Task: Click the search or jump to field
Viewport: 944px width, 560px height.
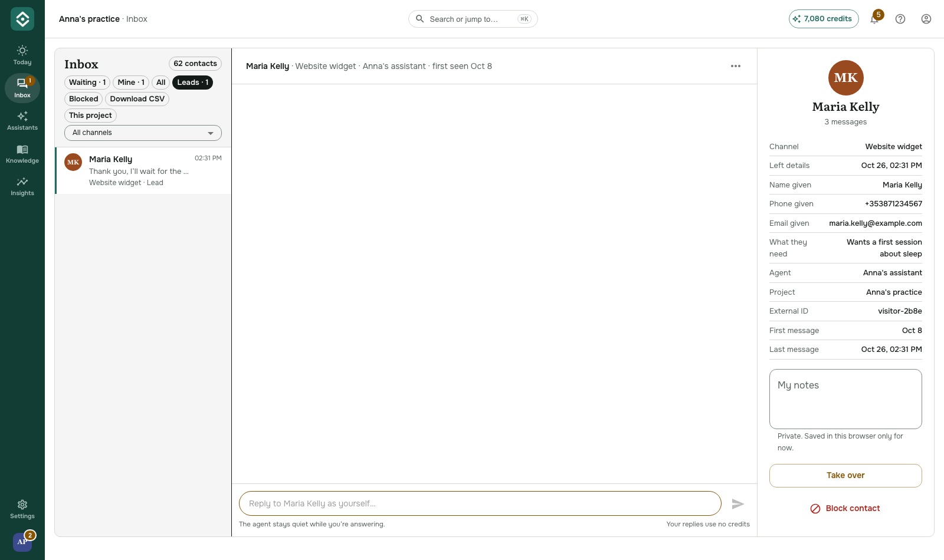Action: [x=473, y=19]
